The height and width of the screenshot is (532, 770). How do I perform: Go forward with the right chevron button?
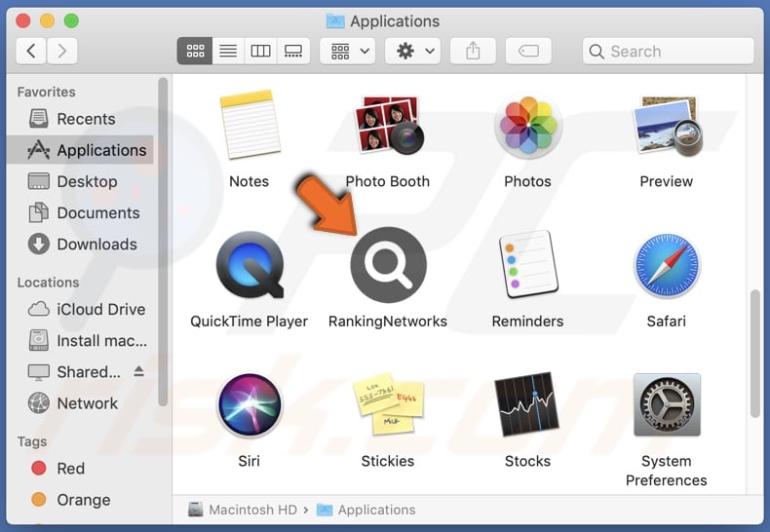pyautogui.click(x=61, y=51)
